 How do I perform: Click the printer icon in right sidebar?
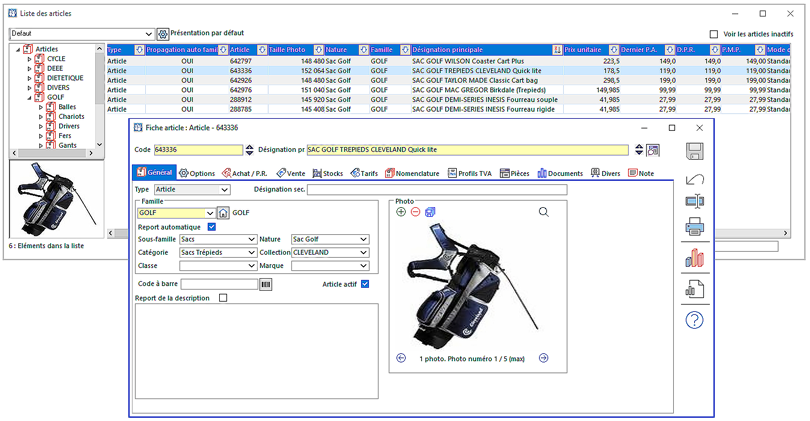point(695,228)
